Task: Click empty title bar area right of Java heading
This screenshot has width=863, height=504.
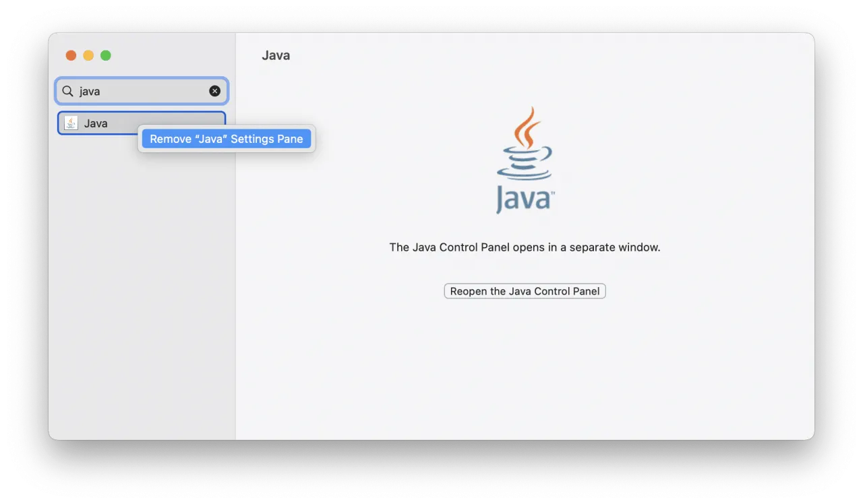Action: click(x=539, y=55)
